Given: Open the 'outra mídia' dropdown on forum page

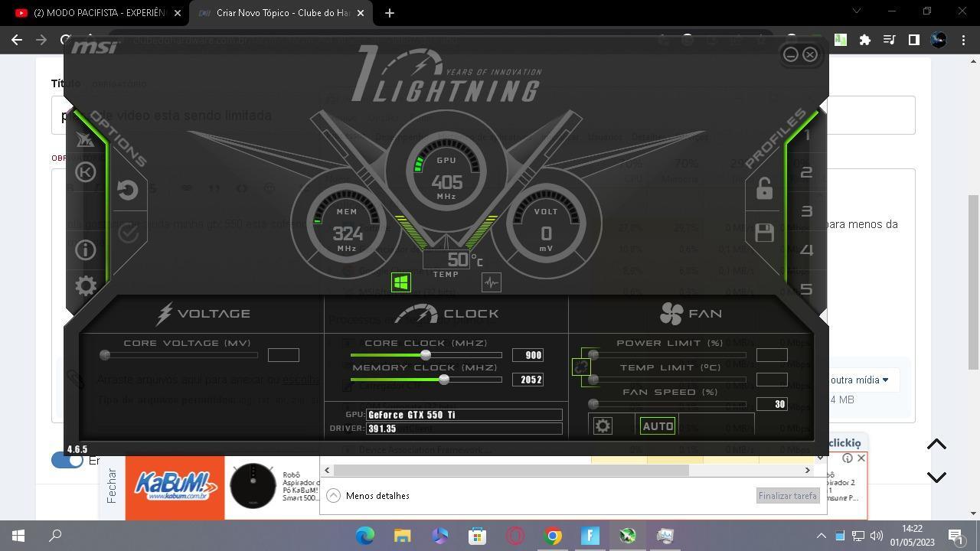Looking at the screenshot, I should [859, 380].
